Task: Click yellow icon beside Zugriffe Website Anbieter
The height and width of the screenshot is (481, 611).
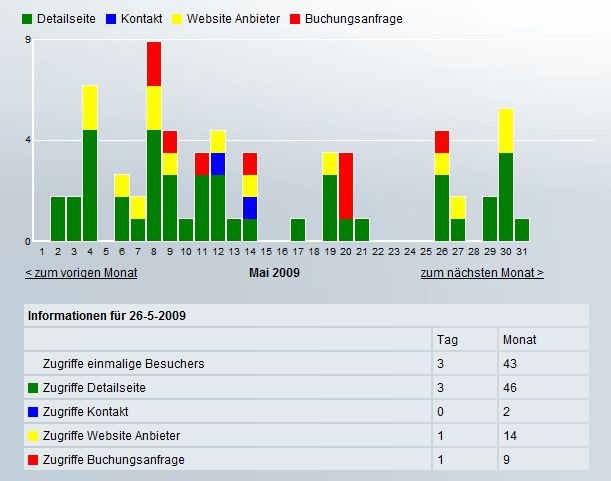Action: pyautogui.click(x=33, y=436)
